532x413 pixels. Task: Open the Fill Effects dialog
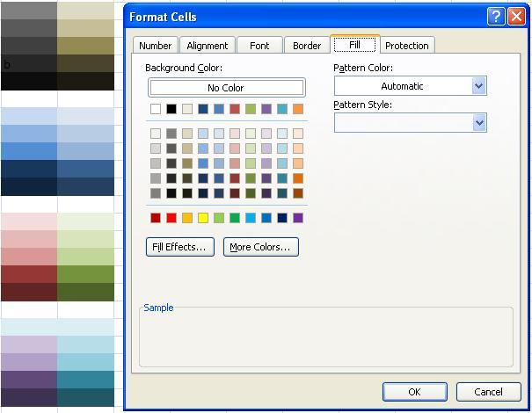pos(179,247)
